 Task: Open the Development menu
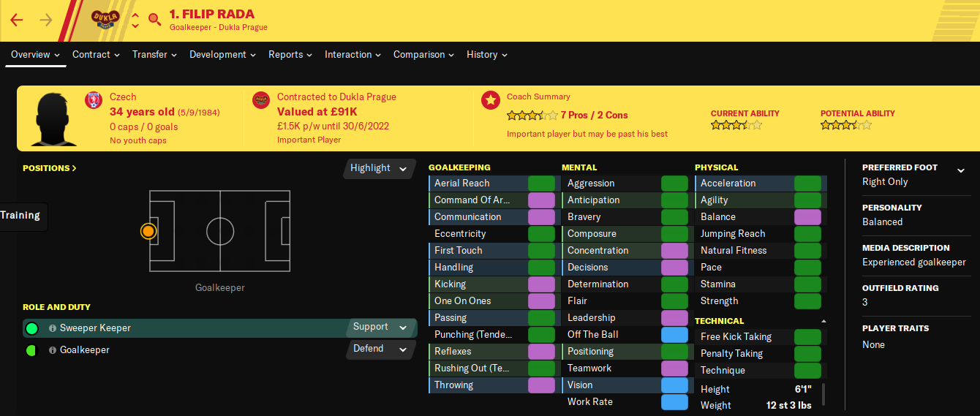tap(223, 55)
